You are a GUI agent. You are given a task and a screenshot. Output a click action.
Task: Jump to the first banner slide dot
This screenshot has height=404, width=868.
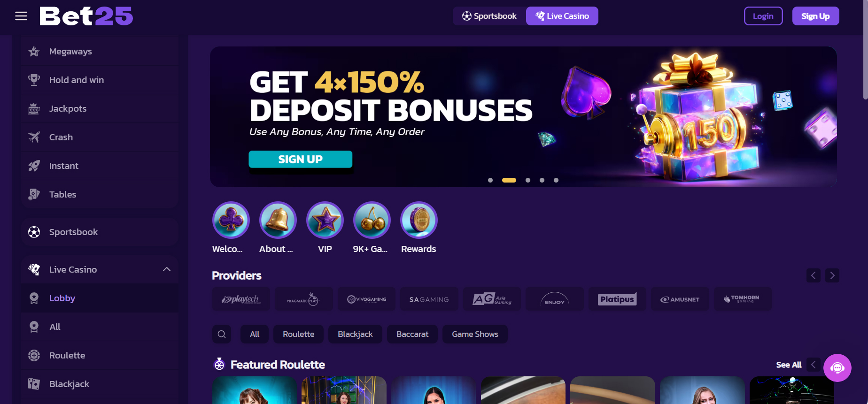490,180
